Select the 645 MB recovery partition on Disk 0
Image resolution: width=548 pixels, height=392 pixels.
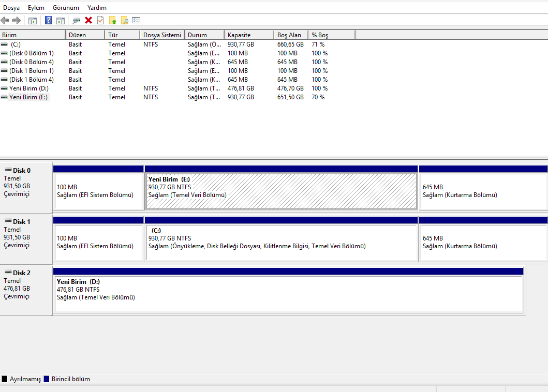click(x=482, y=191)
